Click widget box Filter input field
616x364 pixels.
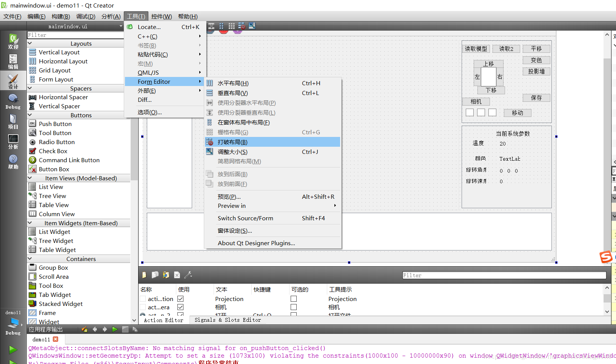[75, 35]
